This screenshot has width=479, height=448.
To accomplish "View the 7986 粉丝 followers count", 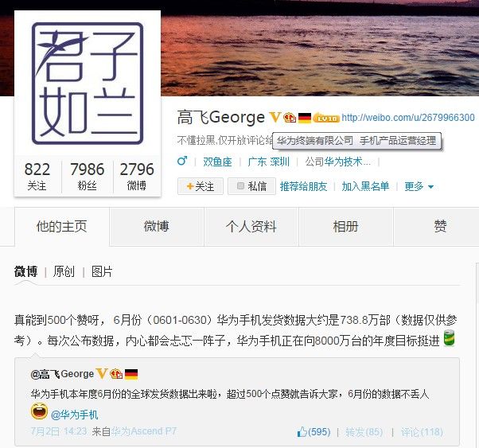I will (x=88, y=177).
